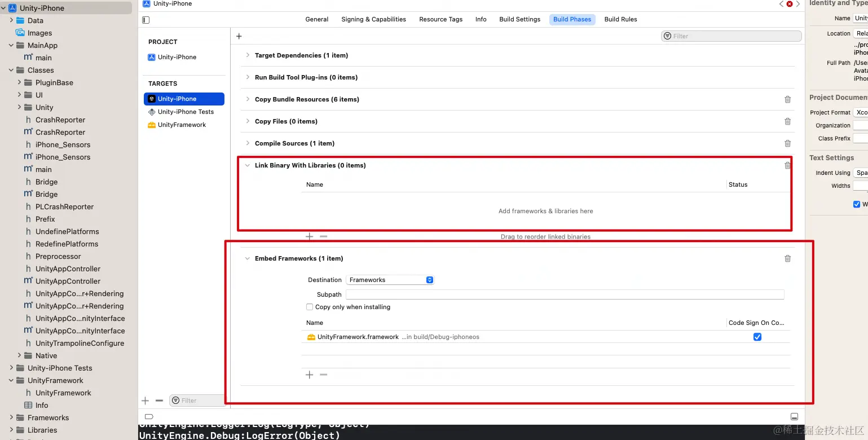Toggle the wrap lines checkbox in Text Settings
Image resolution: width=868 pixels, height=440 pixels.
click(857, 204)
